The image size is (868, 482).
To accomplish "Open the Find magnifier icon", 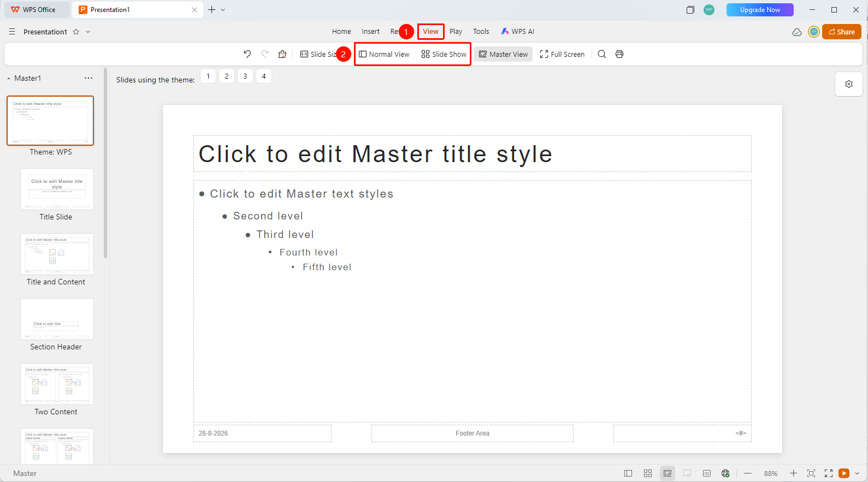I will tap(602, 54).
